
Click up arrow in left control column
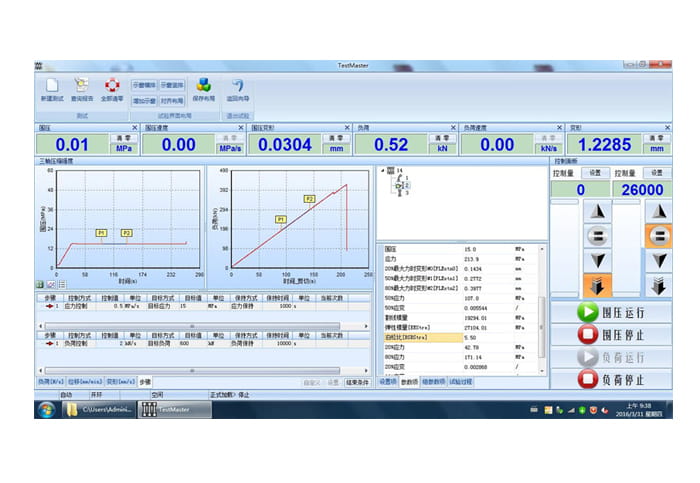point(597,211)
